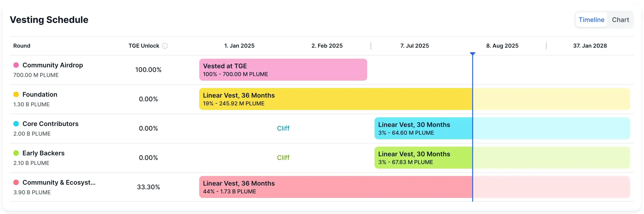Switch to the Timeline view tab
Image resolution: width=644 pixels, height=214 pixels.
[591, 20]
